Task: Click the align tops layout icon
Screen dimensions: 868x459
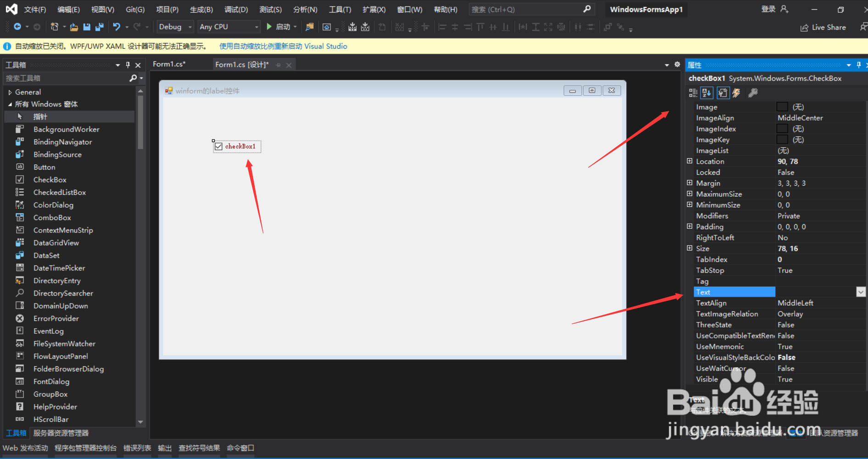Action: click(480, 27)
